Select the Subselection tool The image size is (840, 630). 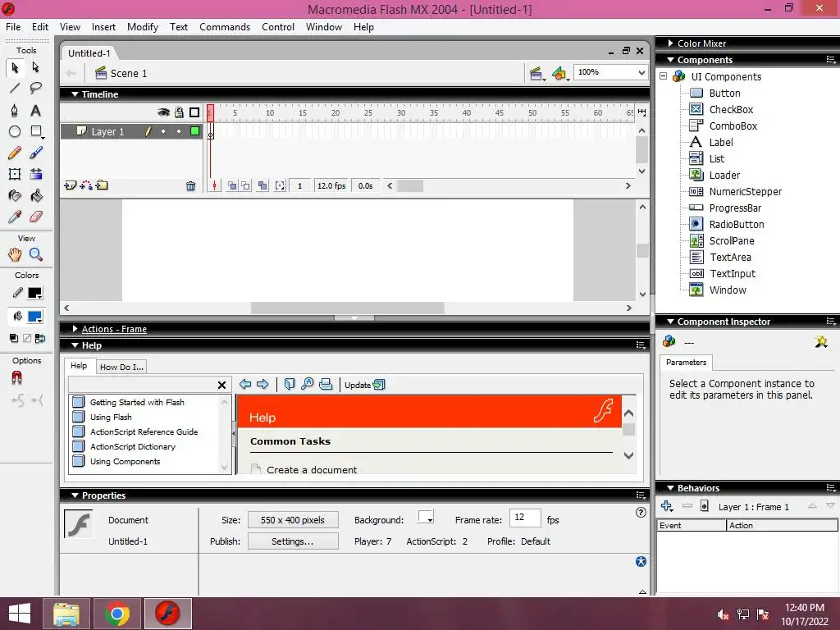pyautogui.click(x=36, y=67)
